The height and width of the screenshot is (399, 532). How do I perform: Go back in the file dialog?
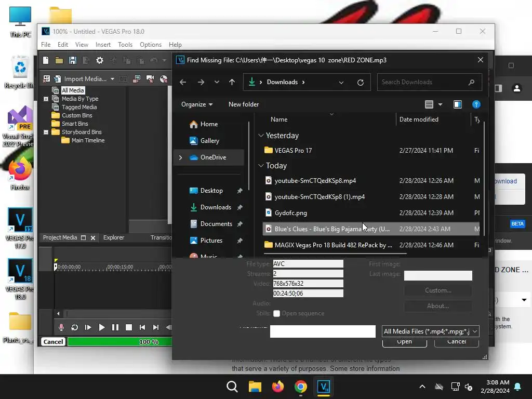(x=183, y=82)
